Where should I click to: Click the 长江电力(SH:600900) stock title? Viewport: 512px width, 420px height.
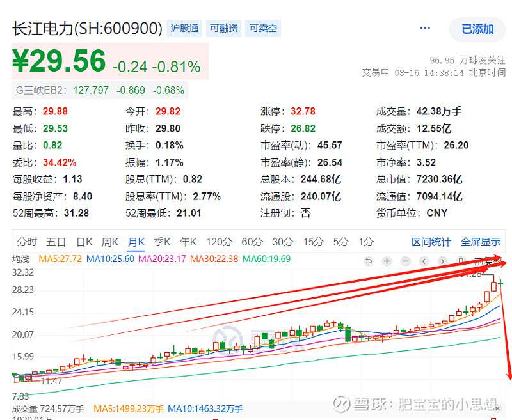click(x=87, y=29)
